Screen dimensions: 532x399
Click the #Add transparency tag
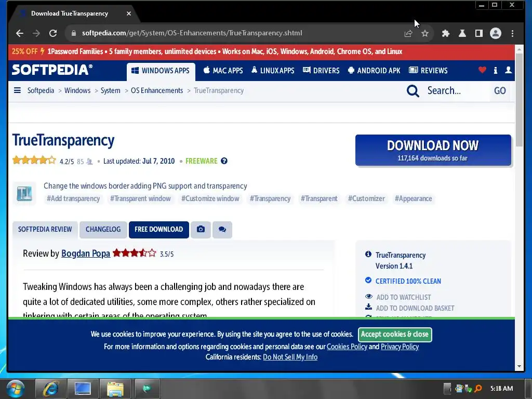[x=73, y=198]
